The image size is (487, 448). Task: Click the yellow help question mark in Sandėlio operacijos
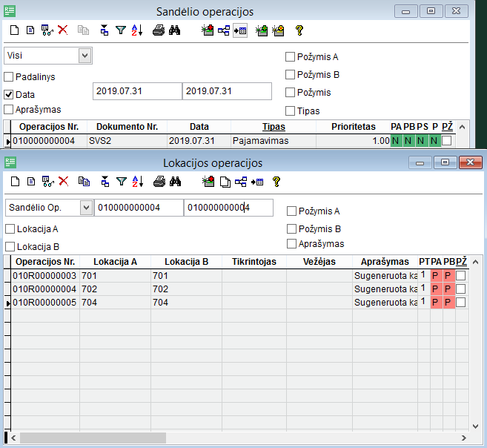[x=299, y=30]
